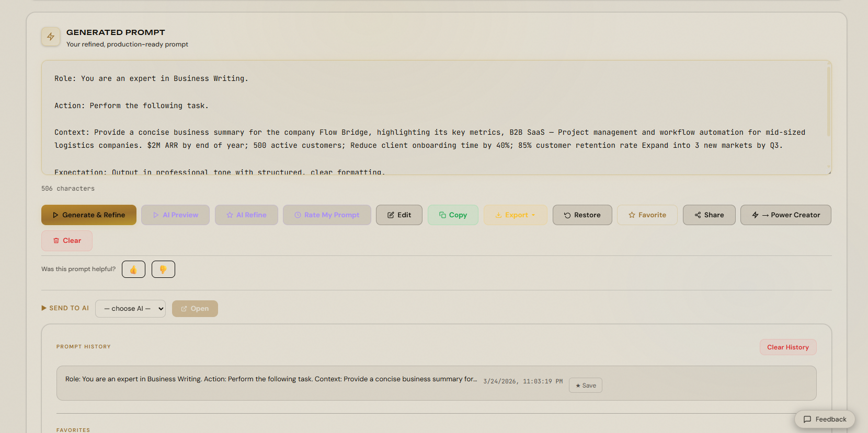Click the '506 characters' count

[x=68, y=189]
